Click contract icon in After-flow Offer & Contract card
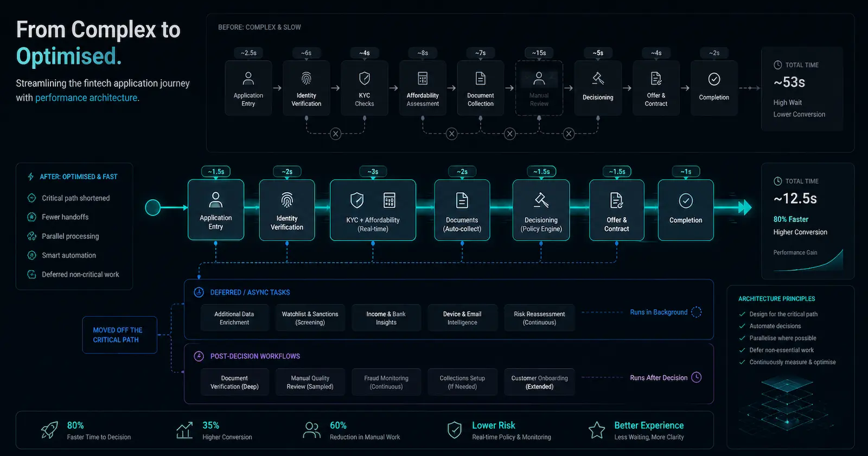Image resolution: width=868 pixels, height=456 pixels. click(x=617, y=200)
